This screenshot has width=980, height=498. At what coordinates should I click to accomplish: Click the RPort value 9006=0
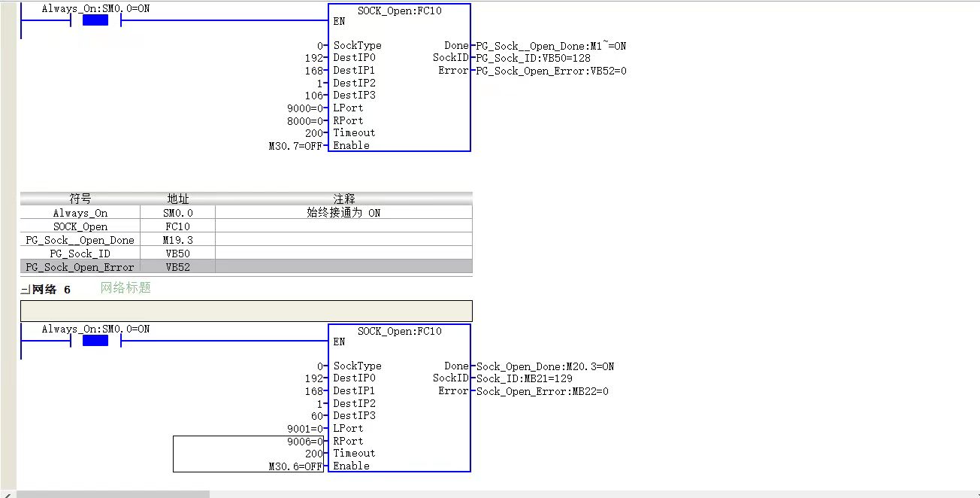click(x=305, y=442)
